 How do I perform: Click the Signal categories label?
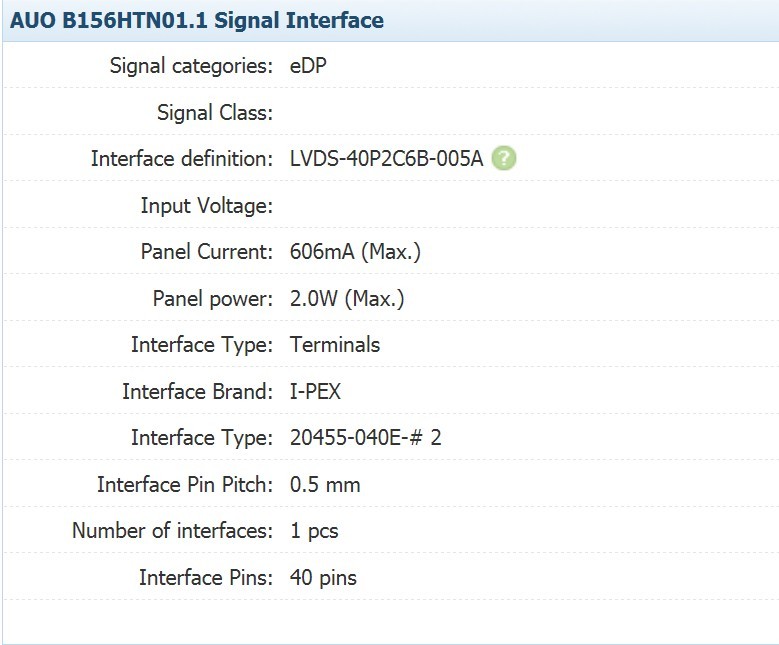pyautogui.click(x=191, y=66)
